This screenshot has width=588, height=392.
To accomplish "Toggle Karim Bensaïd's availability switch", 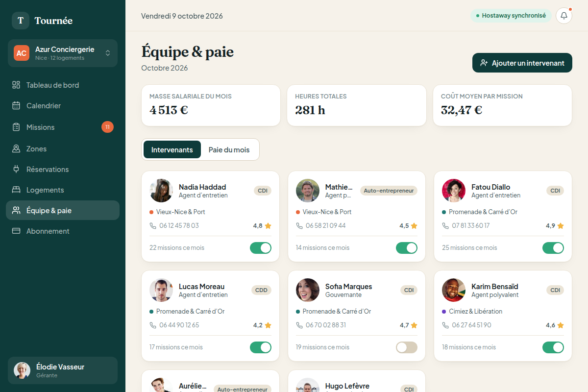I will (x=553, y=347).
